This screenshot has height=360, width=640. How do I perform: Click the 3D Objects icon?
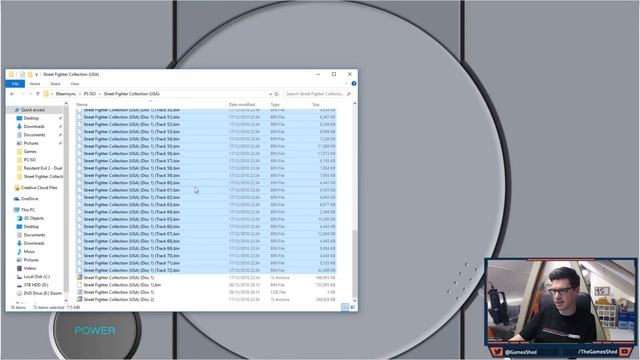[19, 218]
